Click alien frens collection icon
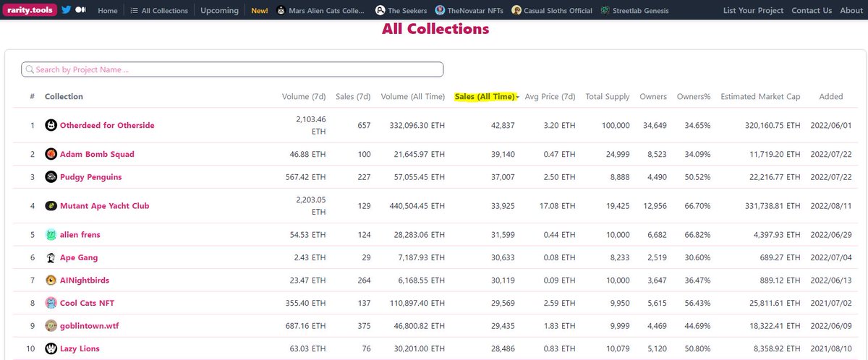This screenshot has height=360, width=868. (51, 234)
